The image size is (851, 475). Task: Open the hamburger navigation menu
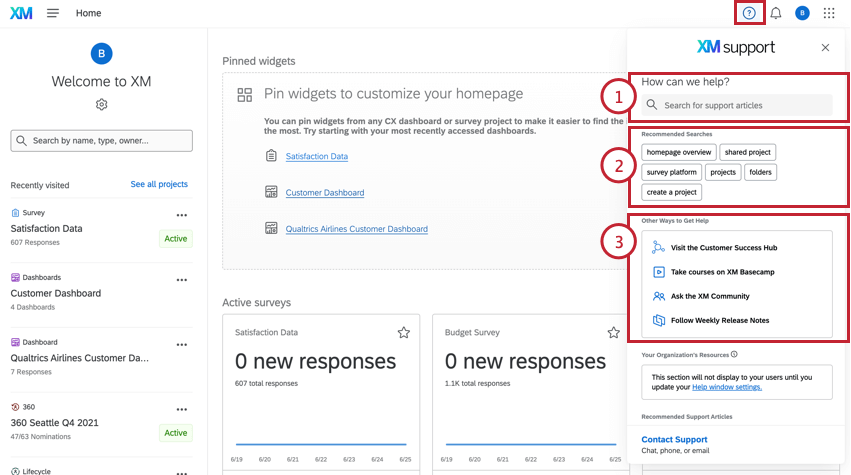click(x=53, y=13)
